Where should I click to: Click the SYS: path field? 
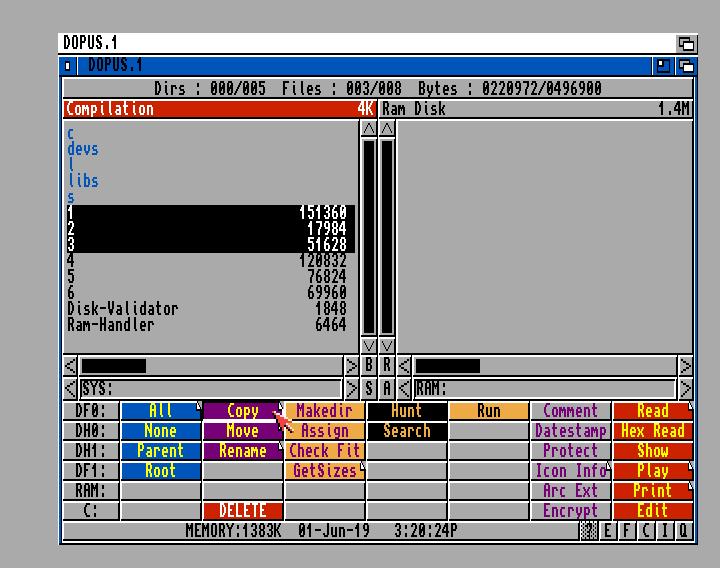(x=210, y=388)
